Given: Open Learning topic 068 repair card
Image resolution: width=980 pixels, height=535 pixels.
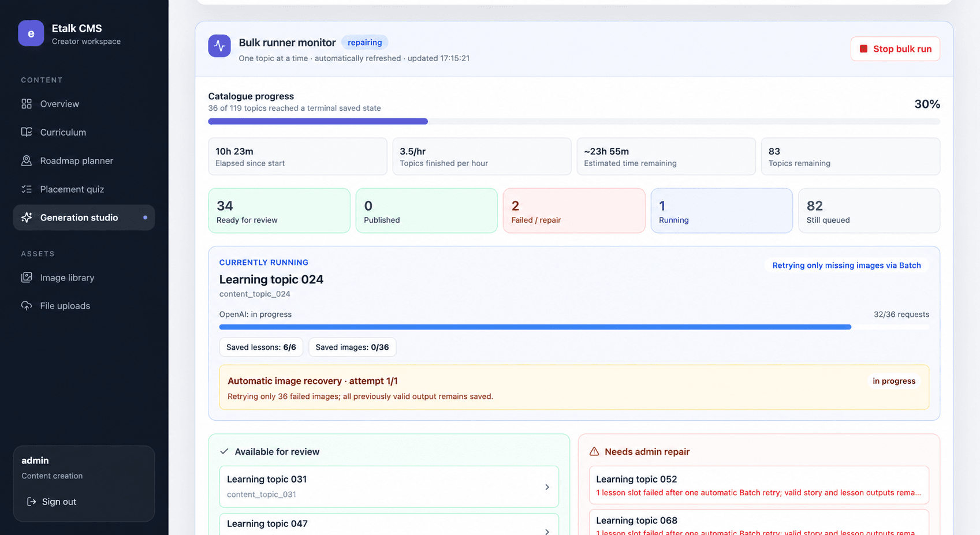Looking at the screenshot, I should pyautogui.click(x=759, y=522).
